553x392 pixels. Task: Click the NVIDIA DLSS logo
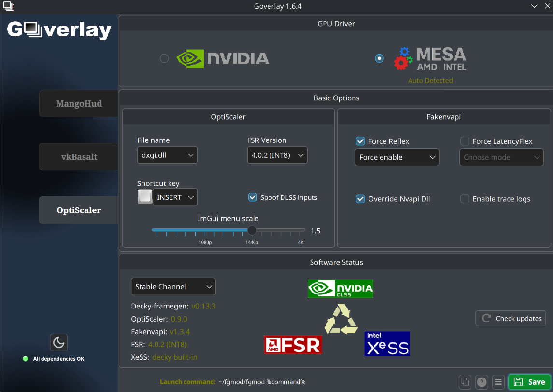click(x=340, y=289)
